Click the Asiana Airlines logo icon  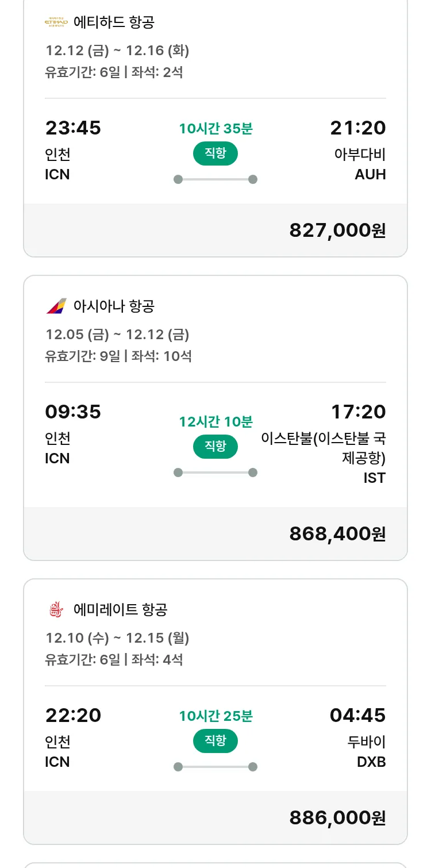click(x=56, y=306)
